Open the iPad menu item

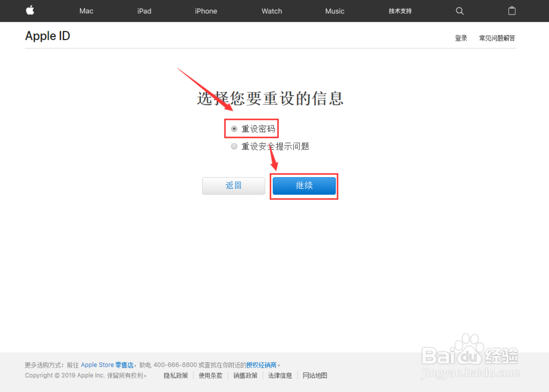144,11
